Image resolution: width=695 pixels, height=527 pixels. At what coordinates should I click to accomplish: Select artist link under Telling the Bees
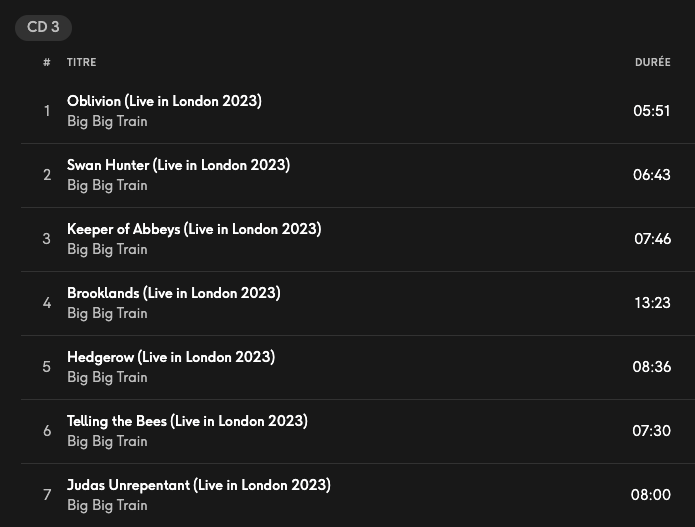(107, 442)
